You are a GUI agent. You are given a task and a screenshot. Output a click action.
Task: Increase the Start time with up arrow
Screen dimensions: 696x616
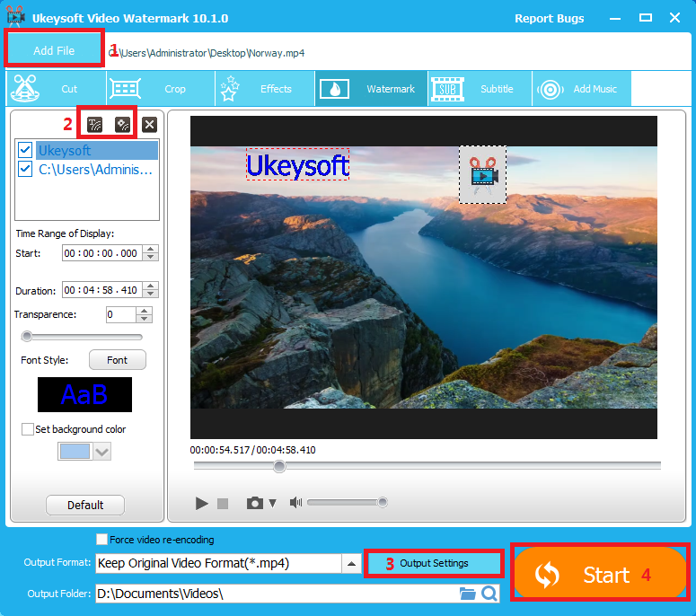pyautogui.click(x=151, y=250)
